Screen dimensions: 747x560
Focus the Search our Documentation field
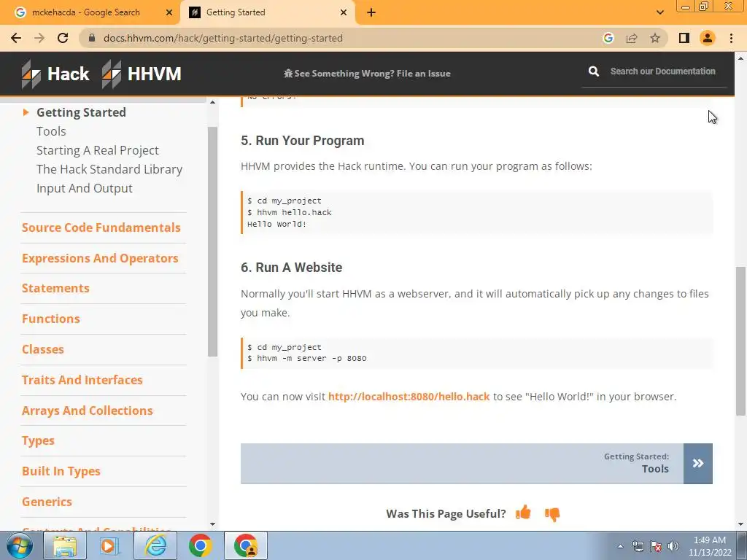click(662, 71)
